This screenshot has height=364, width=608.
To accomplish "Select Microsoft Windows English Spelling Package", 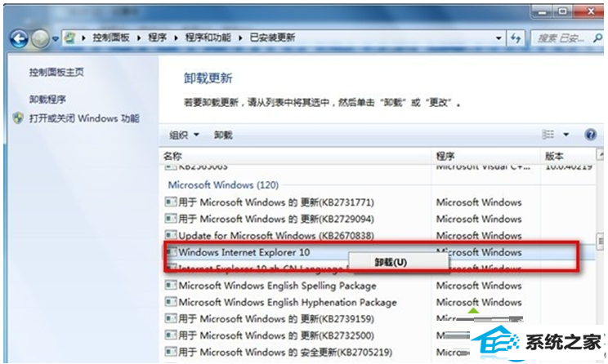I will 378,286.
